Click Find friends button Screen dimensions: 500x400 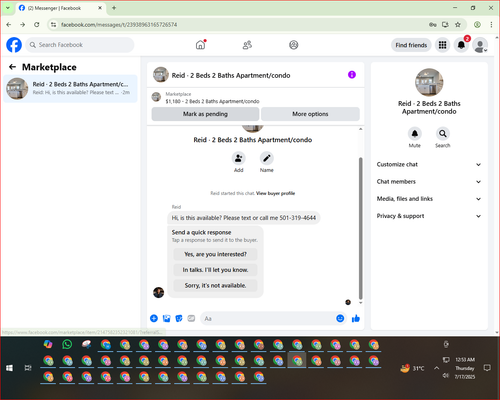[x=411, y=45]
